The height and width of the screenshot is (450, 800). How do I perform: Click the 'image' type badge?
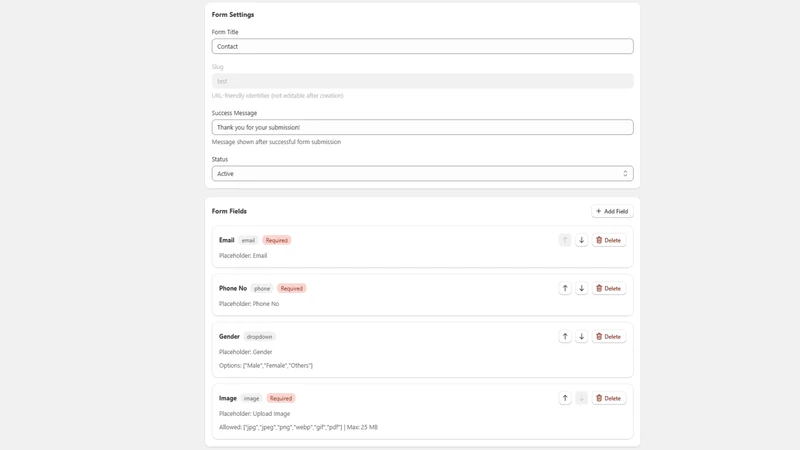pos(251,398)
